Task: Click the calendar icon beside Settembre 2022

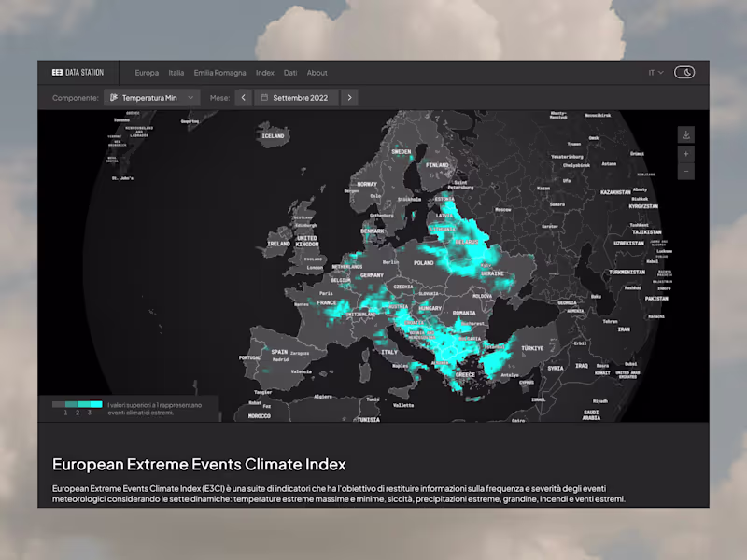Action: [266, 97]
